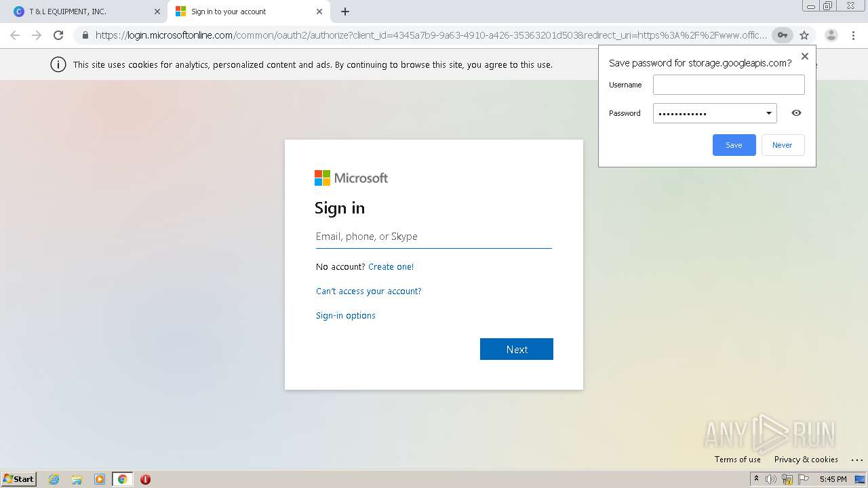Click the cookie notice text
This screenshot has height=488, width=868.
(313, 65)
